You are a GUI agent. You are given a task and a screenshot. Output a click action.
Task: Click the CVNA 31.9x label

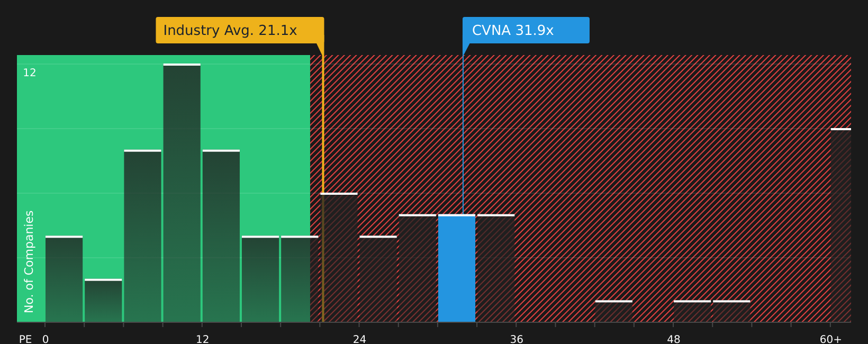[526, 30]
